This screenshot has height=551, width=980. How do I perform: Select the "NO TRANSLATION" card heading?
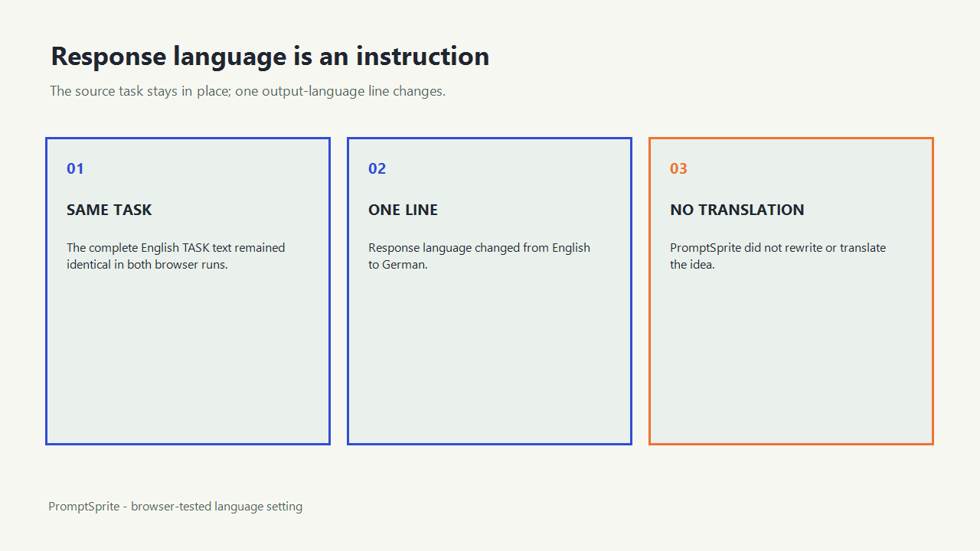point(737,210)
